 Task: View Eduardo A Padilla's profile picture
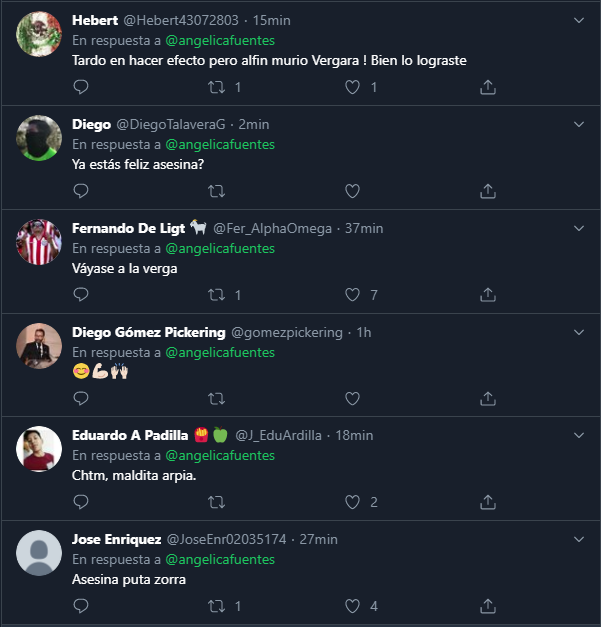click(x=40, y=450)
